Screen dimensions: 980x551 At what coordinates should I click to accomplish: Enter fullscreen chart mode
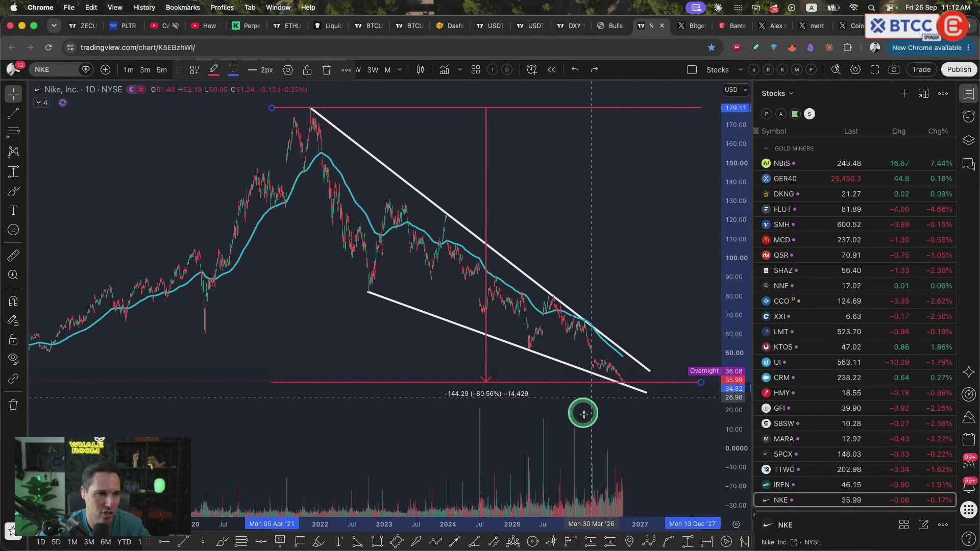[x=875, y=70]
